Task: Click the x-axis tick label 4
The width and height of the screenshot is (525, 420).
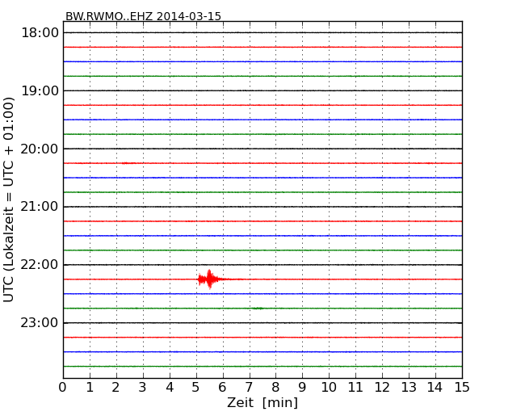Action: [170, 388]
